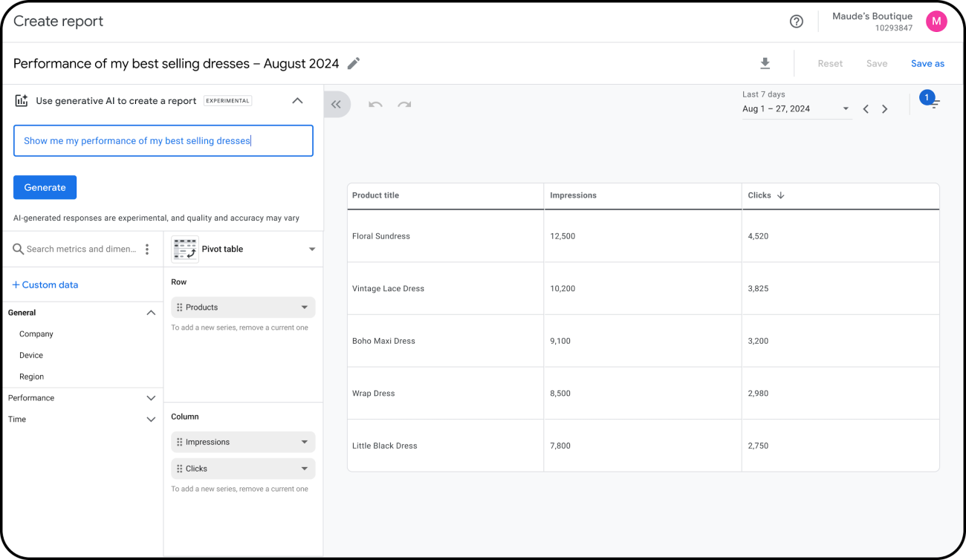Open the date range dropdown

tap(795, 109)
